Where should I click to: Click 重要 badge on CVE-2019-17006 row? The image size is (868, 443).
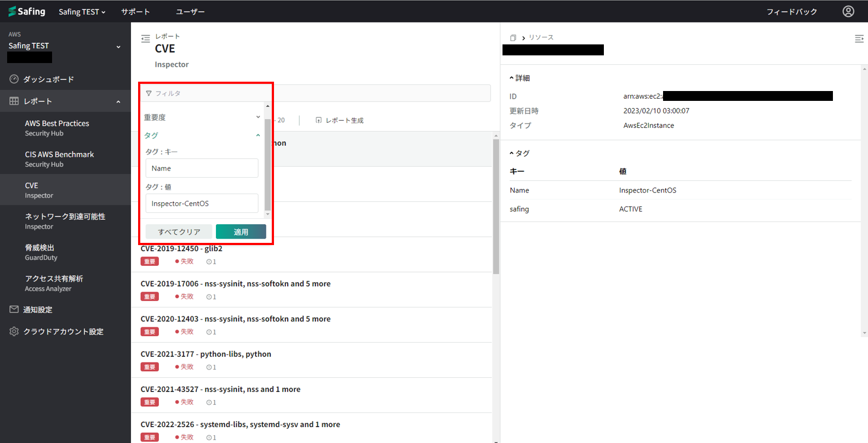click(x=150, y=297)
